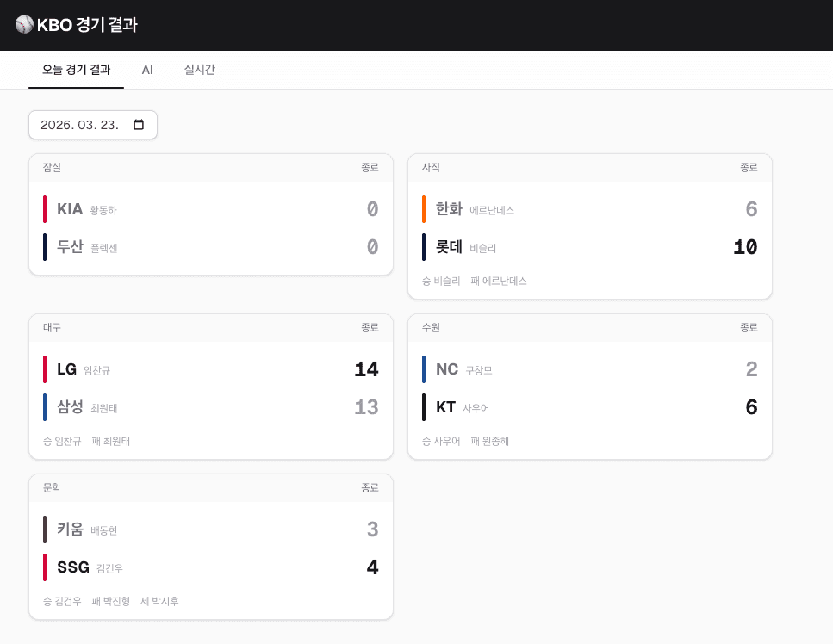Select the KT team name
Screen dimensions: 833x644
(x=445, y=407)
